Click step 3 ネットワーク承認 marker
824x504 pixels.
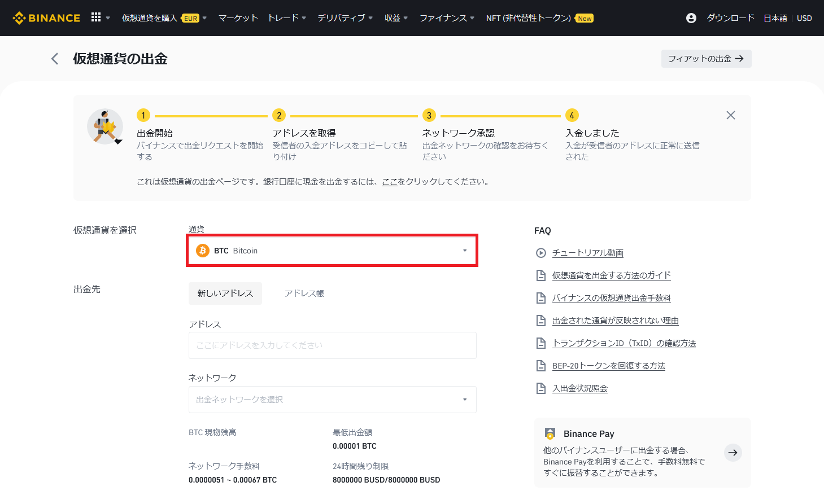[x=429, y=115]
